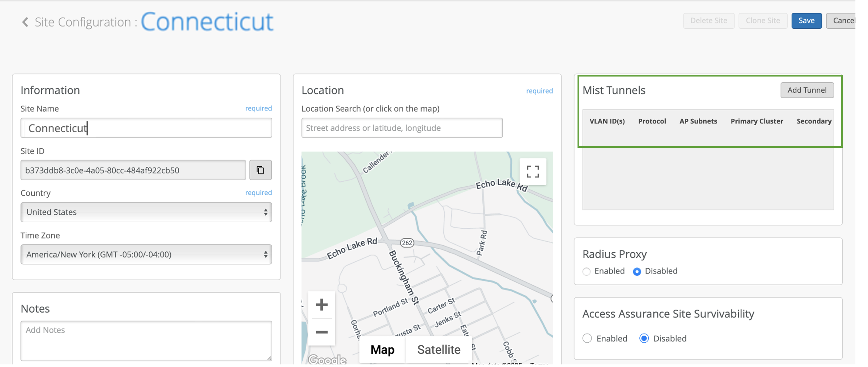Select Disabled for Access Assurance Site Survivability
This screenshot has width=868, height=367.
pos(644,339)
